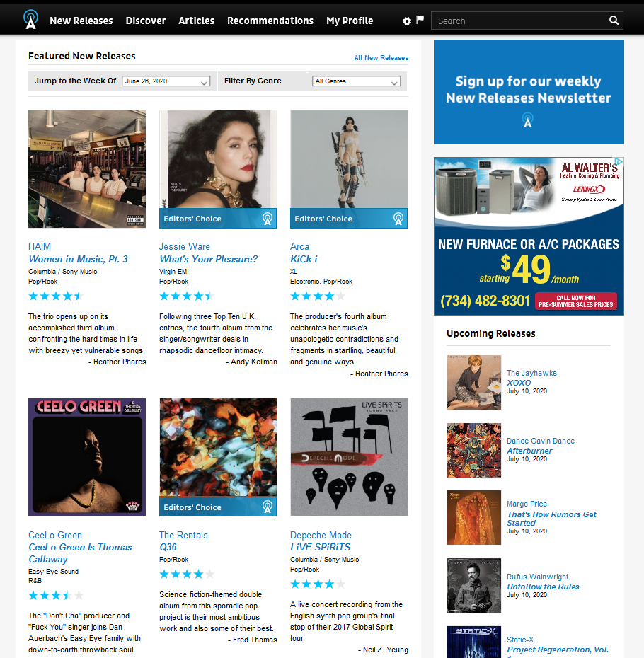The image size is (644, 658).
Task: Open My Profile in the navigation
Action: click(x=350, y=21)
